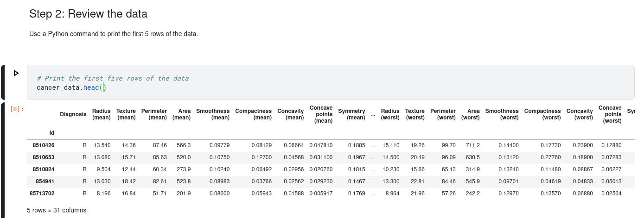The width and height of the screenshot is (644, 218).
Task: Select row Id 85713702
Action: (42, 193)
